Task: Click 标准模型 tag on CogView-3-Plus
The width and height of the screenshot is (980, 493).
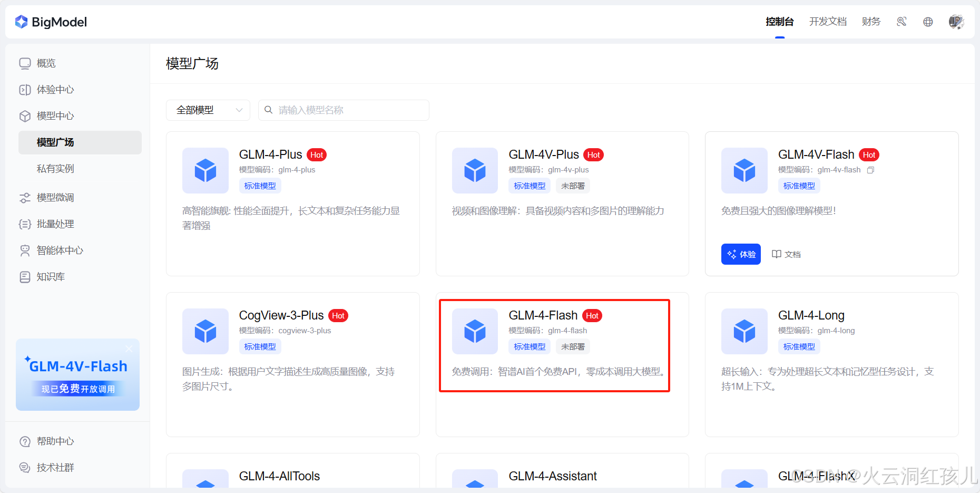Action: tap(260, 346)
